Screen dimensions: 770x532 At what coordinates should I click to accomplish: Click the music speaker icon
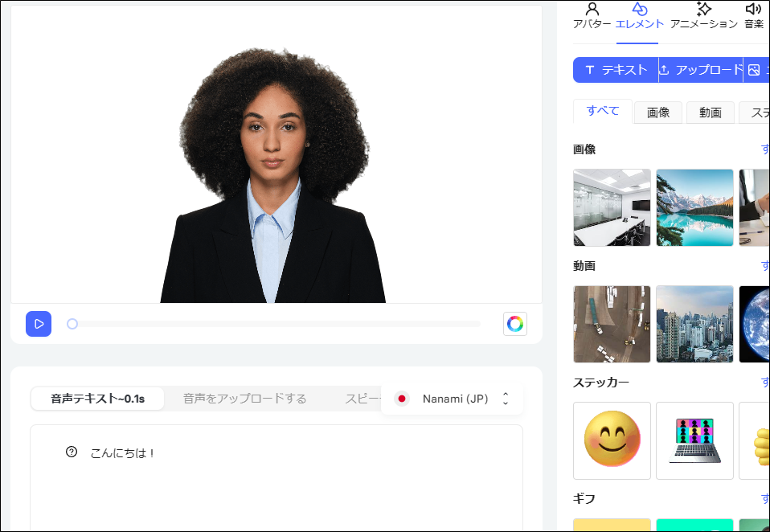pos(753,9)
